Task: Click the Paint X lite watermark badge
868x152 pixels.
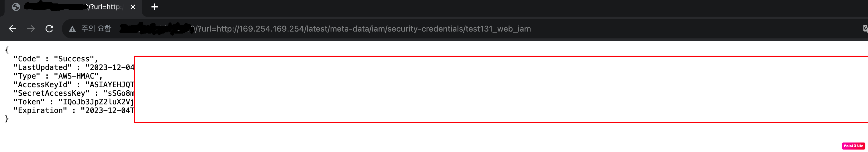Action: tap(853, 146)
